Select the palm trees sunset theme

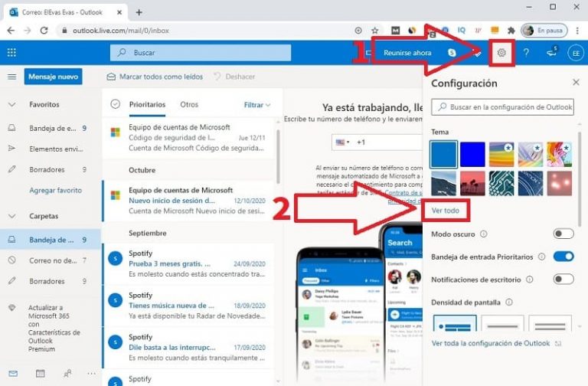point(472,184)
